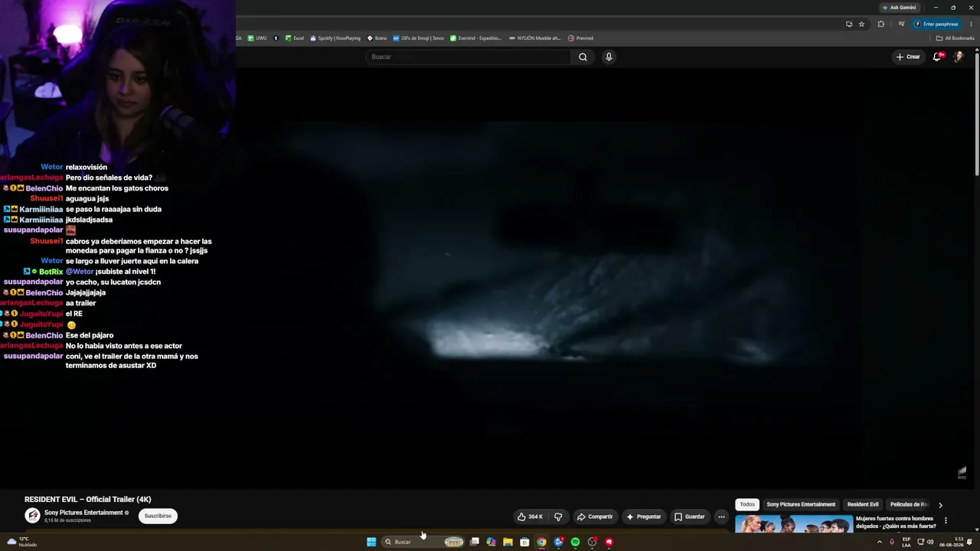Screen dimensions: 980x551
Task: Click the YouTube search magnifier button
Action: click(x=583, y=57)
